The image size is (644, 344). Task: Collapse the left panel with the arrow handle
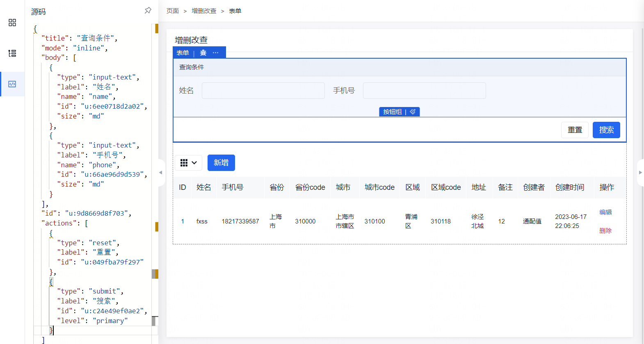[161, 173]
